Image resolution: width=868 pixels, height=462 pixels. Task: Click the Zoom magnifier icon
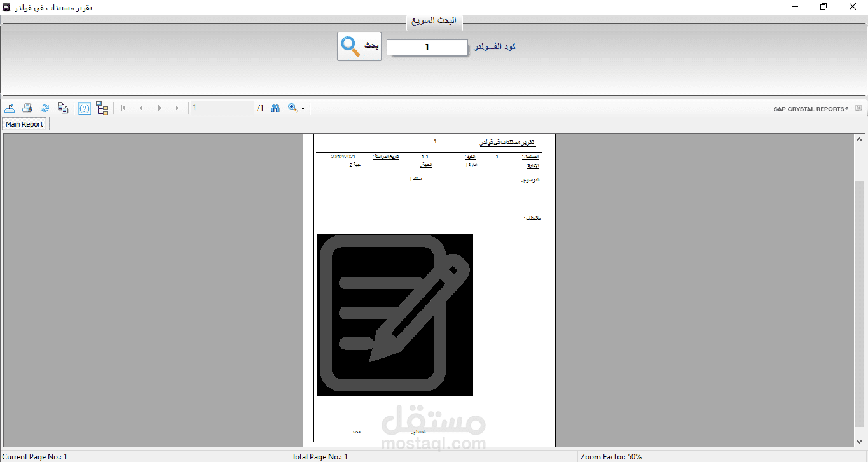pos(293,108)
